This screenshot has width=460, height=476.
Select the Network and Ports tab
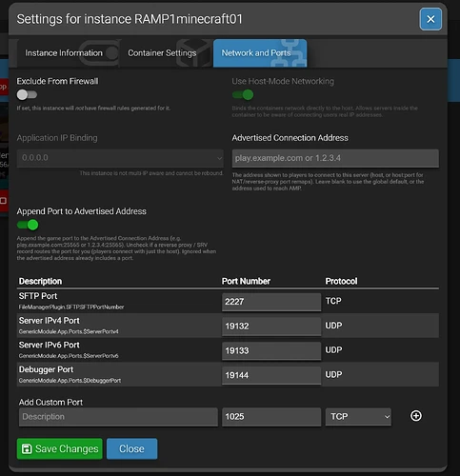tap(260, 53)
